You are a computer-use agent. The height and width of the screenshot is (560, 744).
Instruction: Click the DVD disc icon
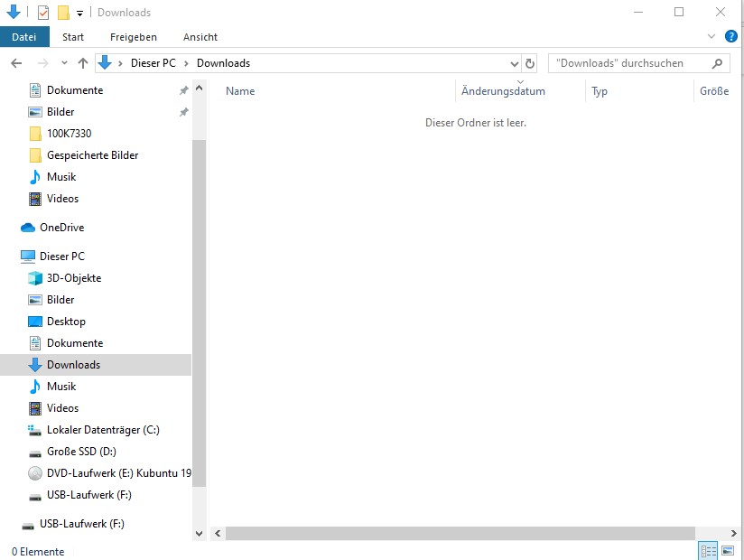coord(35,473)
